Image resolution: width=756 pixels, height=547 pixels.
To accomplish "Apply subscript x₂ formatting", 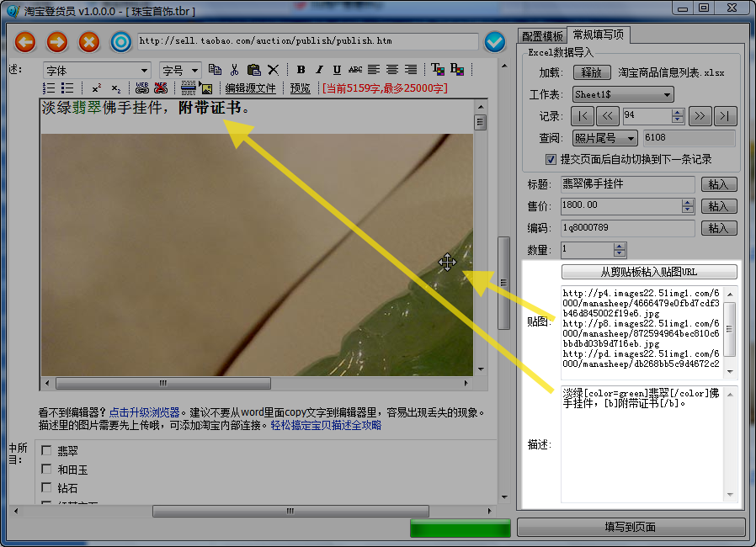I will click(116, 88).
